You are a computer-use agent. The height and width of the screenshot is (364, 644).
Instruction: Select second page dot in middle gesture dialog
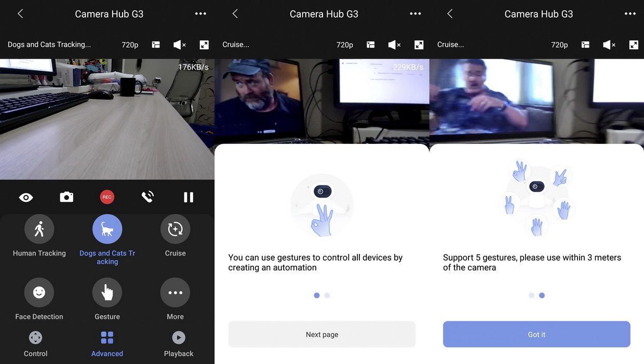point(327,295)
